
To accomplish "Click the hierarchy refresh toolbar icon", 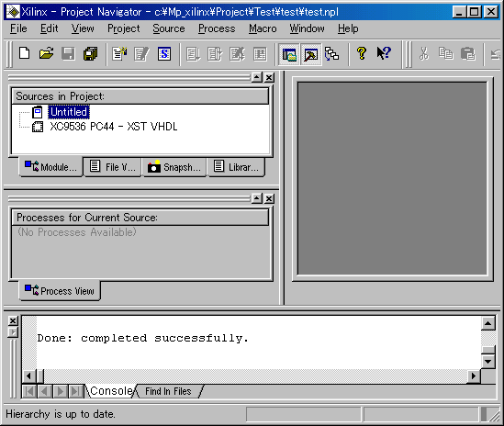I will point(331,53).
